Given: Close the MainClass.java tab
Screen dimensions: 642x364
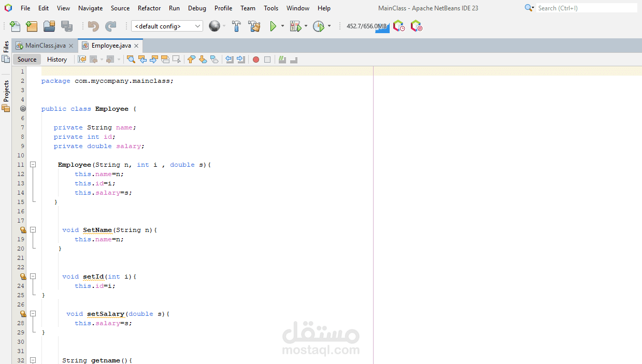Looking at the screenshot, I should pos(71,46).
